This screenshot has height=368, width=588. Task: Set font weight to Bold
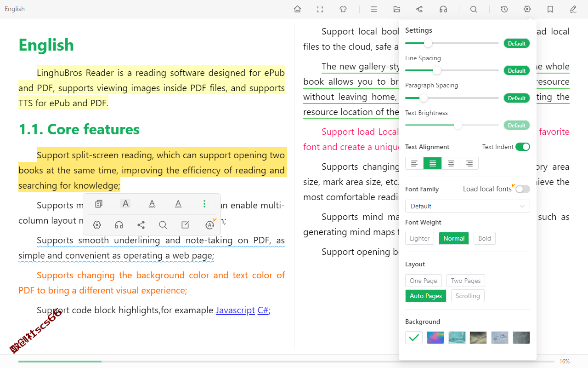[485, 238]
